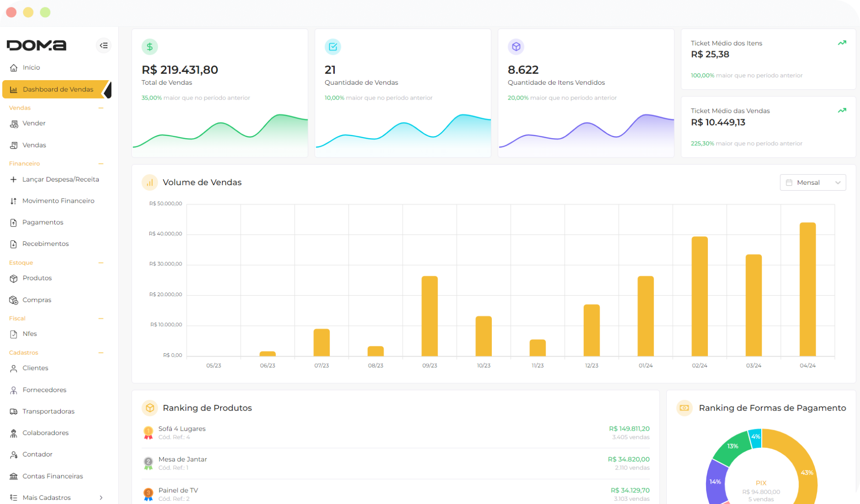
Task: Click the 14% purple donut segment
Action: [715, 482]
